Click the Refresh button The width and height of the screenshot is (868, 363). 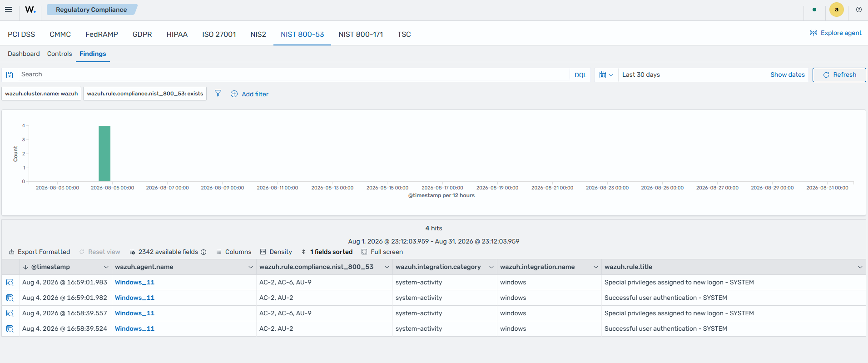[839, 75]
